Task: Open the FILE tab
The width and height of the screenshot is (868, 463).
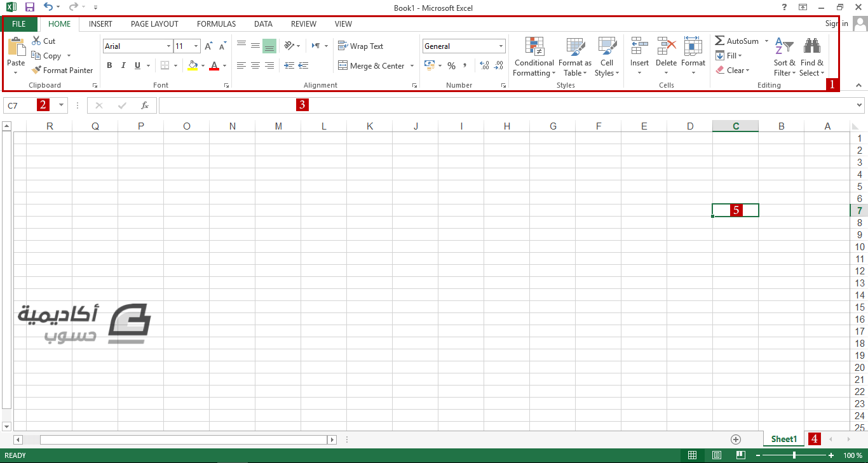Action: [x=19, y=24]
